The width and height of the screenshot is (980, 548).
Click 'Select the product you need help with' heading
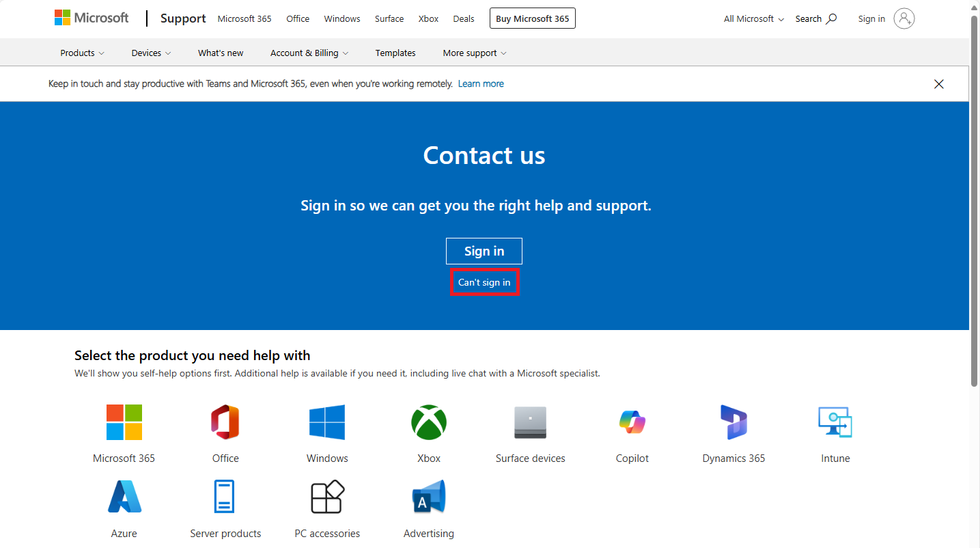click(x=193, y=355)
